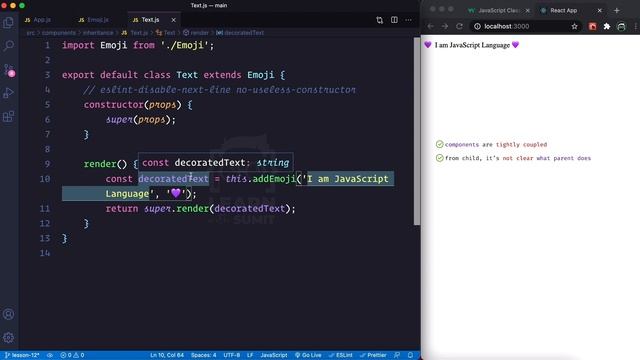Close the JavaScript Classes browser tab
This screenshot has height=360, width=640.
(x=527, y=10)
